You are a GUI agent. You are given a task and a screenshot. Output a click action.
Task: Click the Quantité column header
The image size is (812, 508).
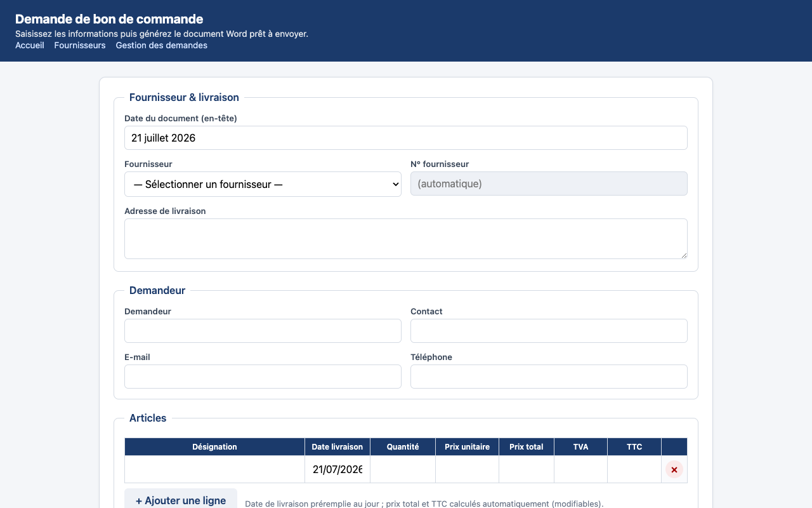(403, 446)
